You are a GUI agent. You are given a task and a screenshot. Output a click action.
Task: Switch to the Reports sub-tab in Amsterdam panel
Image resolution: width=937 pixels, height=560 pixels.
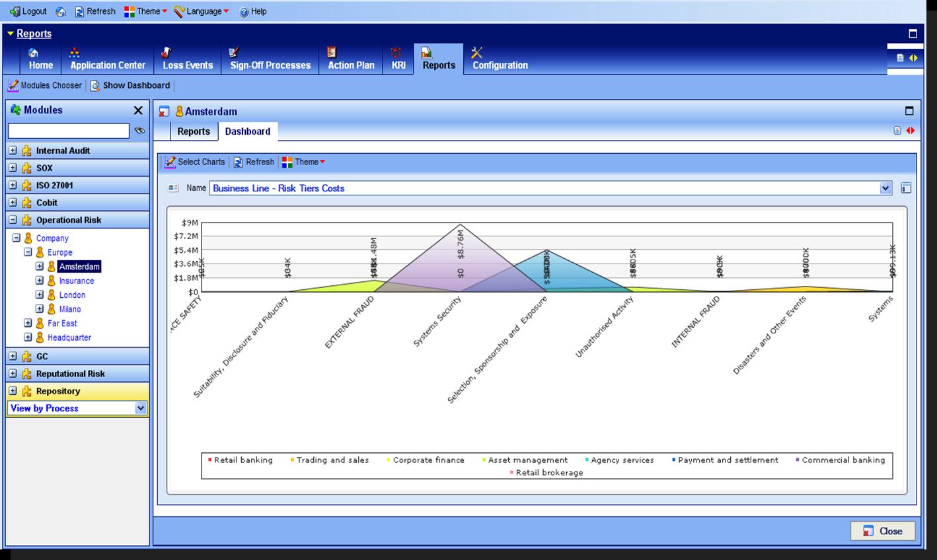[194, 131]
